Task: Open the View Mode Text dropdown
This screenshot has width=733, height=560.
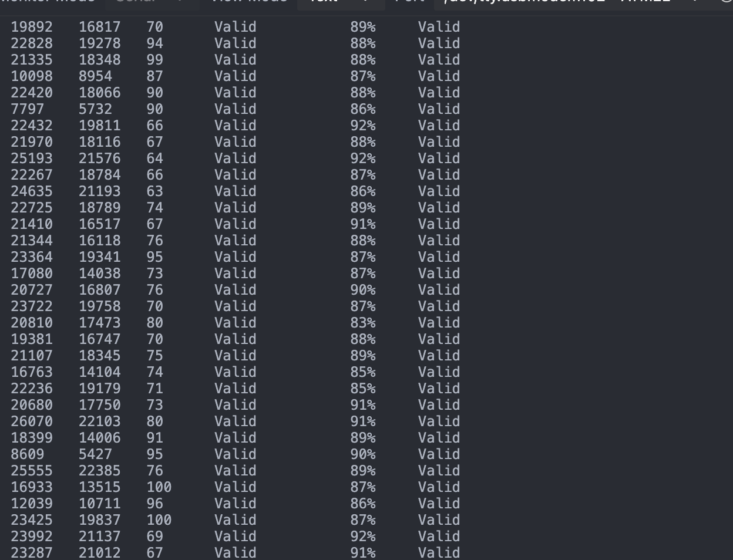Action: (339, 2)
